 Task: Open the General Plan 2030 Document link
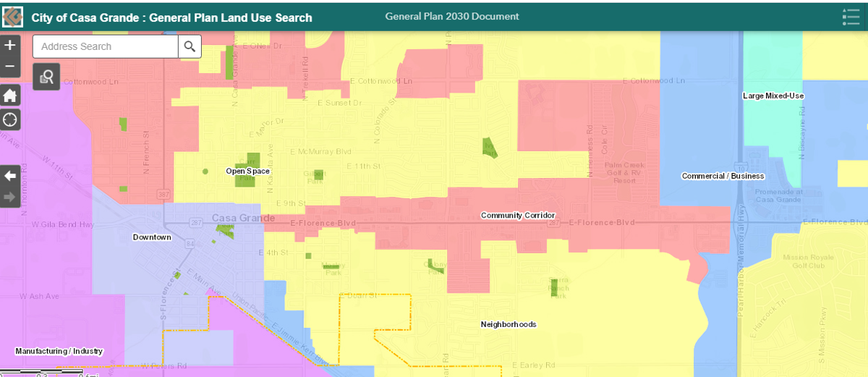tap(451, 17)
